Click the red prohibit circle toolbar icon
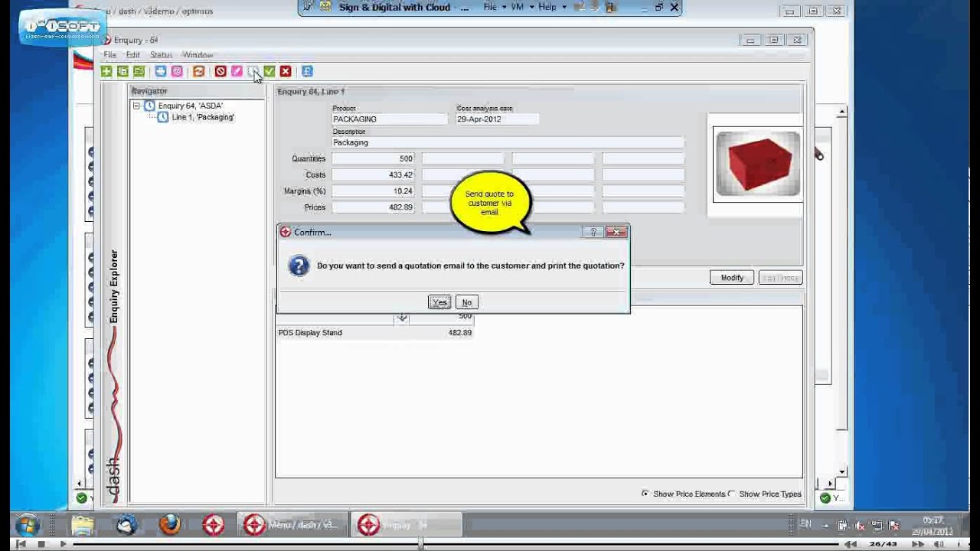Viewport: 980px width, 551px height. pyautogui.click(x=220, y=71)
